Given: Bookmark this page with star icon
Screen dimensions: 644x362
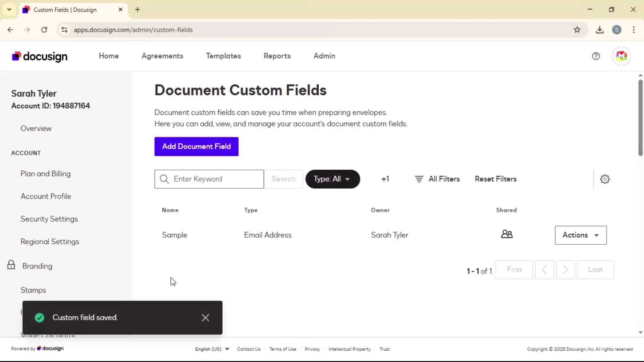Looking at the screenshot, I should (577, 30).
